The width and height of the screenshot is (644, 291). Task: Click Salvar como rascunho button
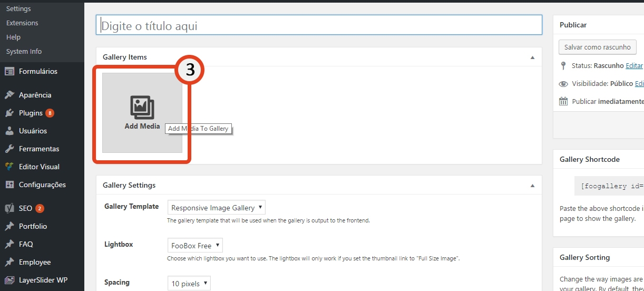pos(597,47)
